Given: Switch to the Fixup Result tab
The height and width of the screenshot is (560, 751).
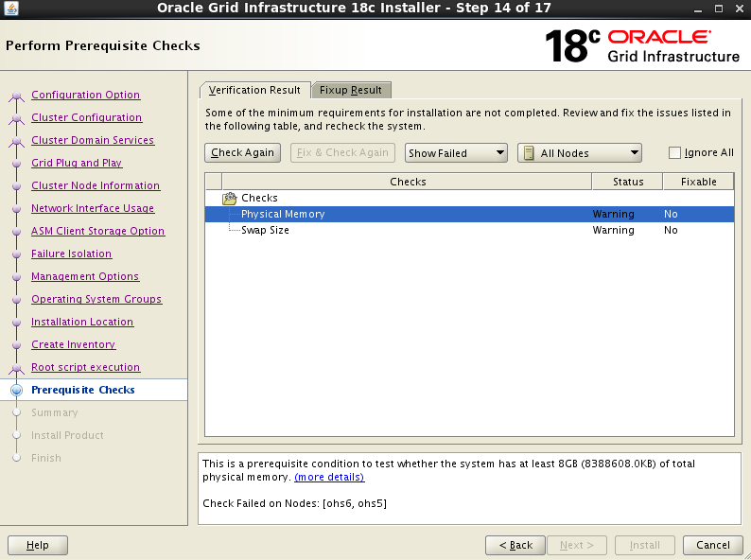Looking at the screenshot, I should click(351, 90).
